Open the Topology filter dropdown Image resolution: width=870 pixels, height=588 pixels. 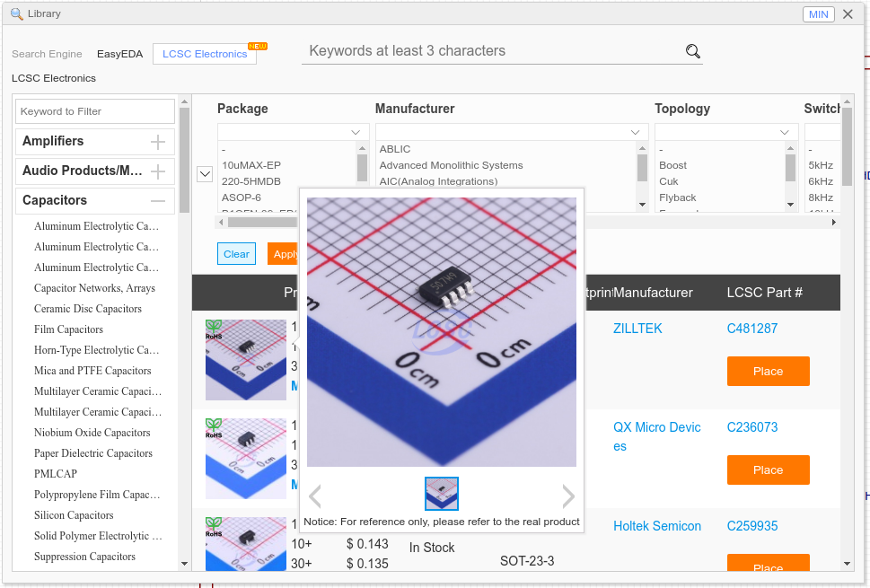tap(726, 132)
